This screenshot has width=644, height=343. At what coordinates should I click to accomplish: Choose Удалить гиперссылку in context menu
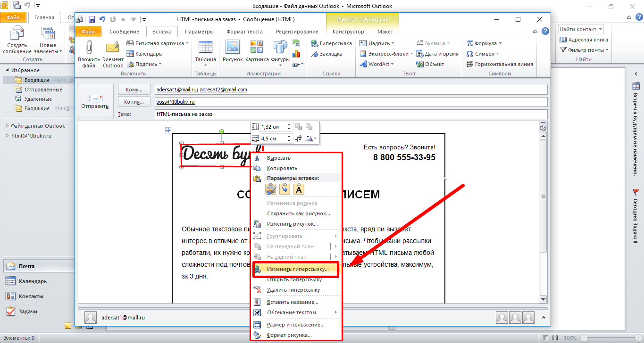click(296, 290)
